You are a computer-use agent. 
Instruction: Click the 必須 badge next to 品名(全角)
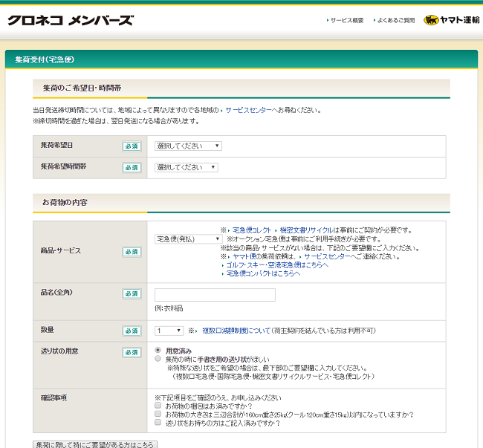[132, 293]
